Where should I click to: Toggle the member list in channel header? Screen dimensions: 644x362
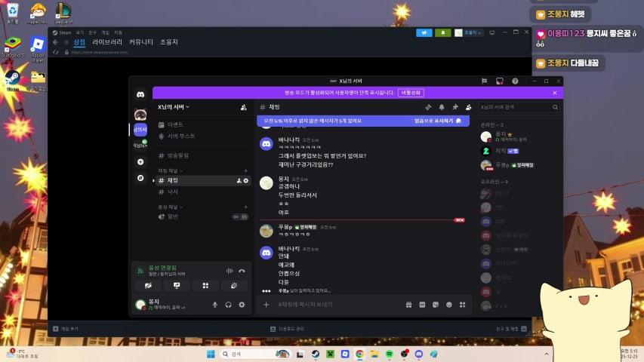coord(469,107)
